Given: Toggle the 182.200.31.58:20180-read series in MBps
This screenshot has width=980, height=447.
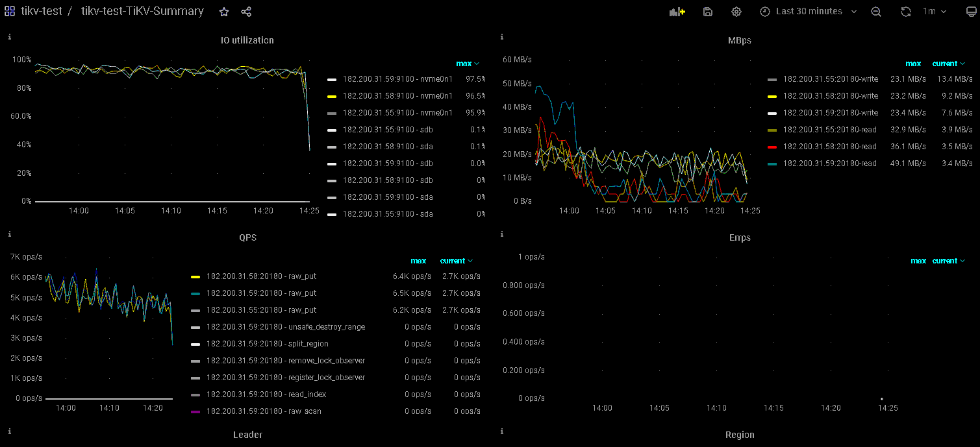Looking at the screenshot, I should 829,147.
